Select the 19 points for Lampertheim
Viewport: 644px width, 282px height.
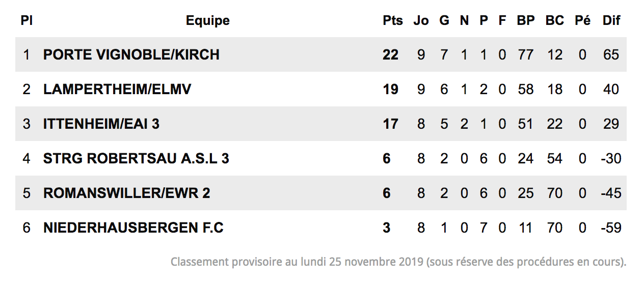click(x=390, y=89)
